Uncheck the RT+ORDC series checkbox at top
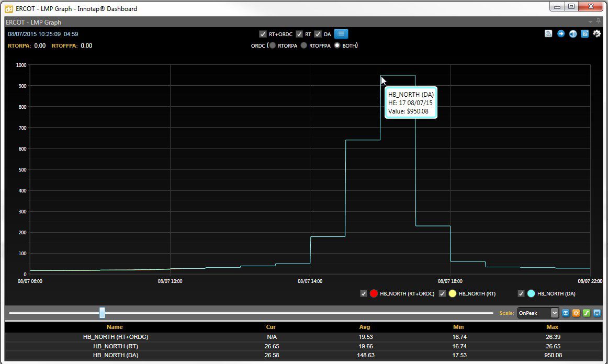The width and height of the screenshot is (608, 364). pyautogui.click(x=263, y=34)
